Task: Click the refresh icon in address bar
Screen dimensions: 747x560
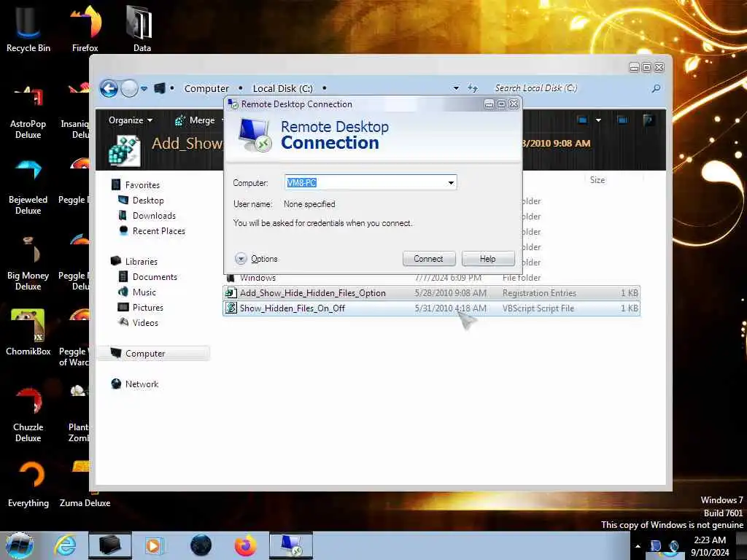Action: pyautogui.click(x=472, y=88)
